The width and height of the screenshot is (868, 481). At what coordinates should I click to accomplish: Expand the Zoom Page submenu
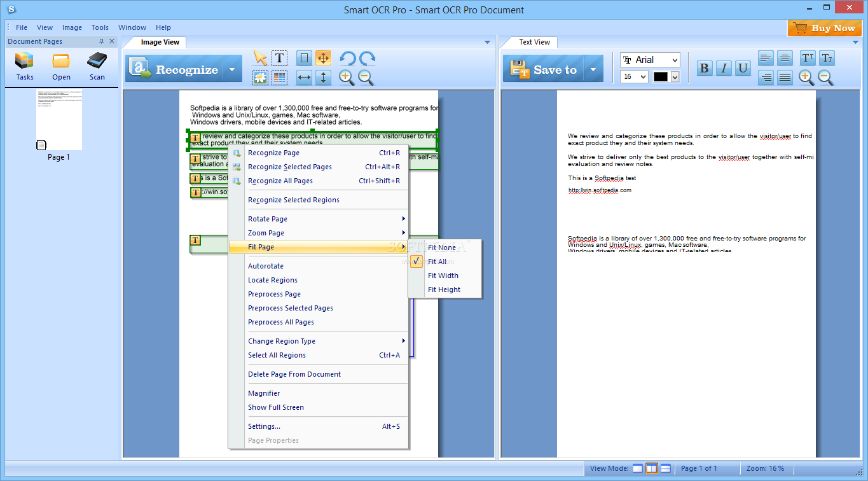[319, 233]
